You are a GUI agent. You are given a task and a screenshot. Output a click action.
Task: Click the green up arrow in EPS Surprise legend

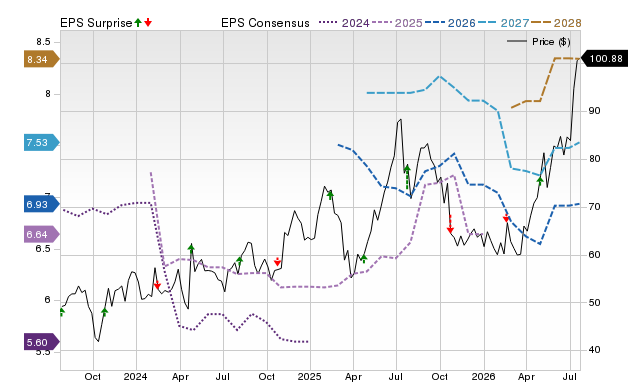coord(138,23)
